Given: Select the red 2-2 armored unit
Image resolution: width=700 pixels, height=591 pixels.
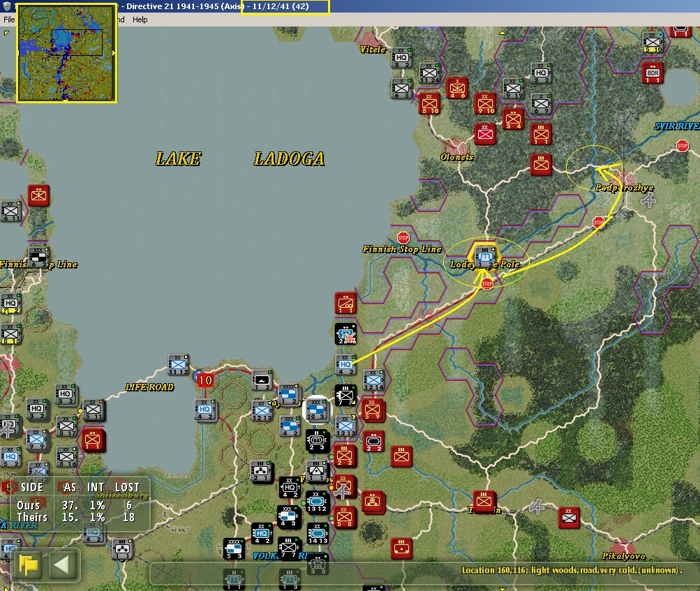Looking at the screenshot, I should click(373, 441).
